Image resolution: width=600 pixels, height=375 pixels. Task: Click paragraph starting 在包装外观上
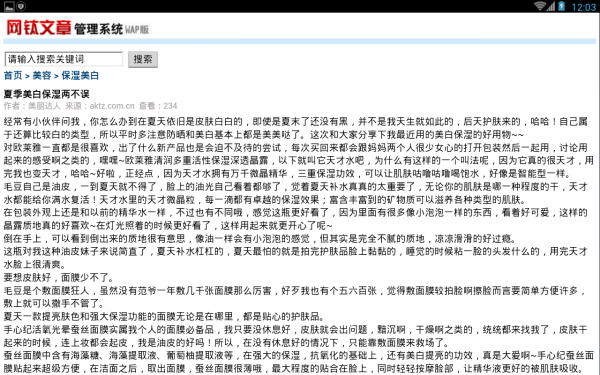pyautogui.click(x=296, y=219)
